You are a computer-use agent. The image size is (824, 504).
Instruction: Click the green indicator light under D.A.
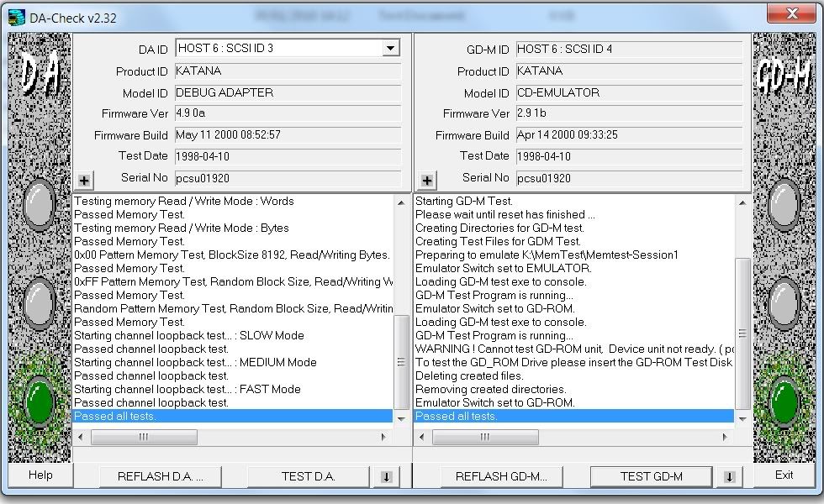[x=40, y=402]
